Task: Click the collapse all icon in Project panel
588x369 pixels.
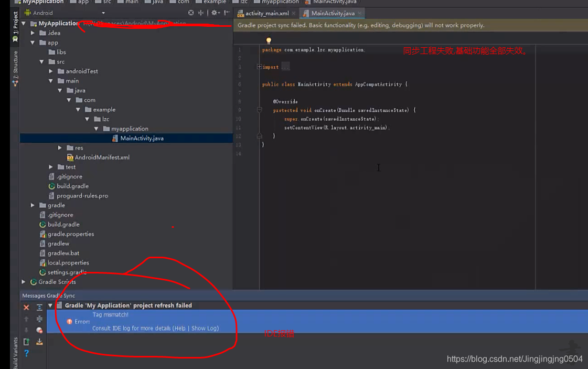Action: [201, 13]
